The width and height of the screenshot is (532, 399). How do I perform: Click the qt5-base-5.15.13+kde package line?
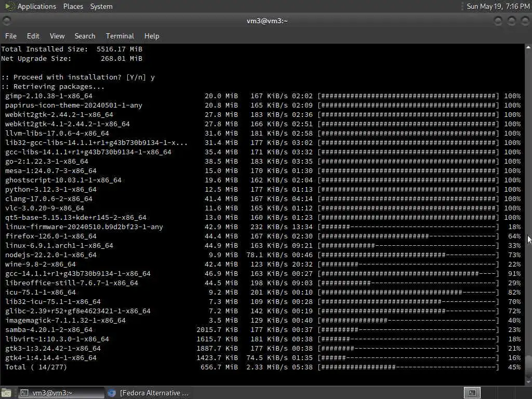pos(262,218)
